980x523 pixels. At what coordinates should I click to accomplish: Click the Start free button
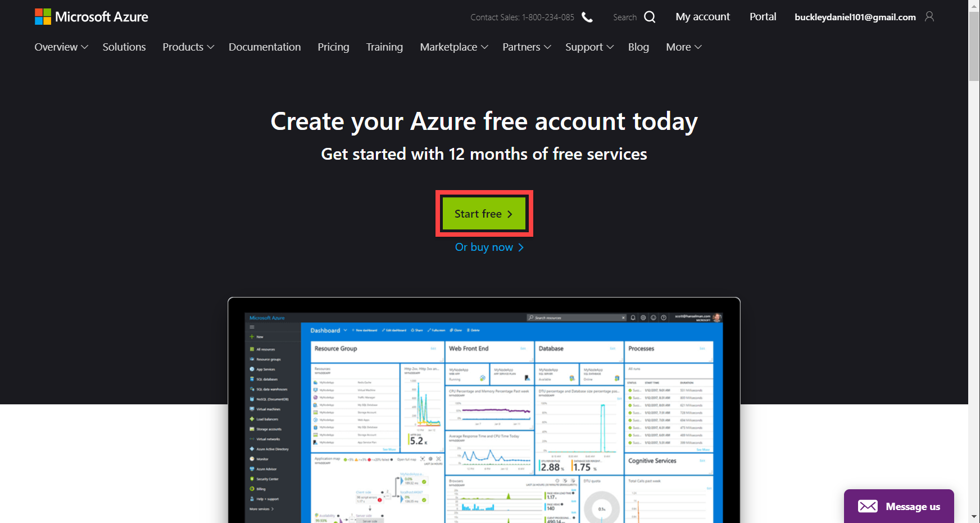[x=484, y=214]
